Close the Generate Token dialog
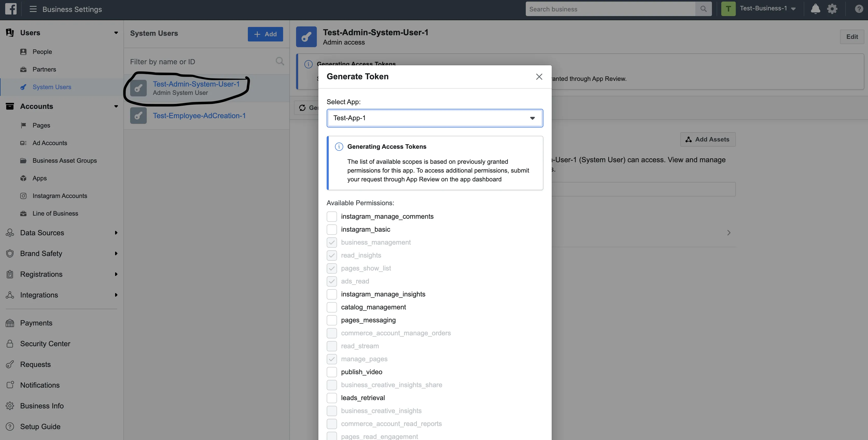This screenshot has height=440, width=868. coord(539,77)
